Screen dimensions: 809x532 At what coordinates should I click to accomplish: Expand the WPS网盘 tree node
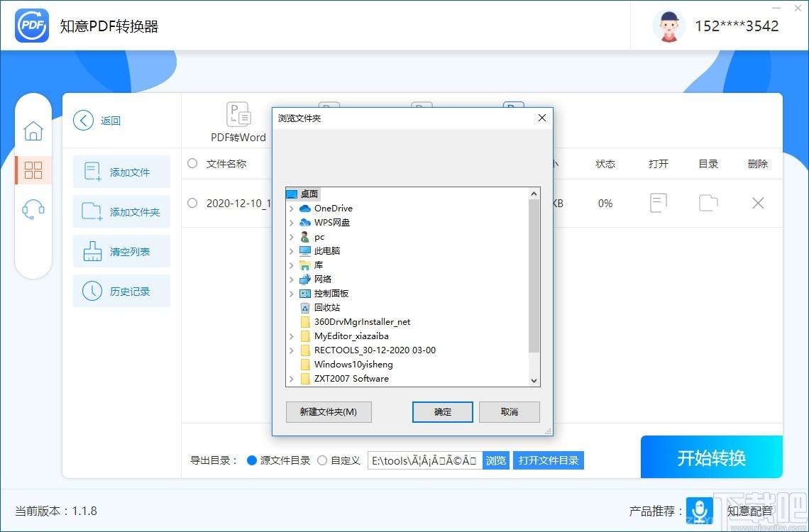[292, 222]
